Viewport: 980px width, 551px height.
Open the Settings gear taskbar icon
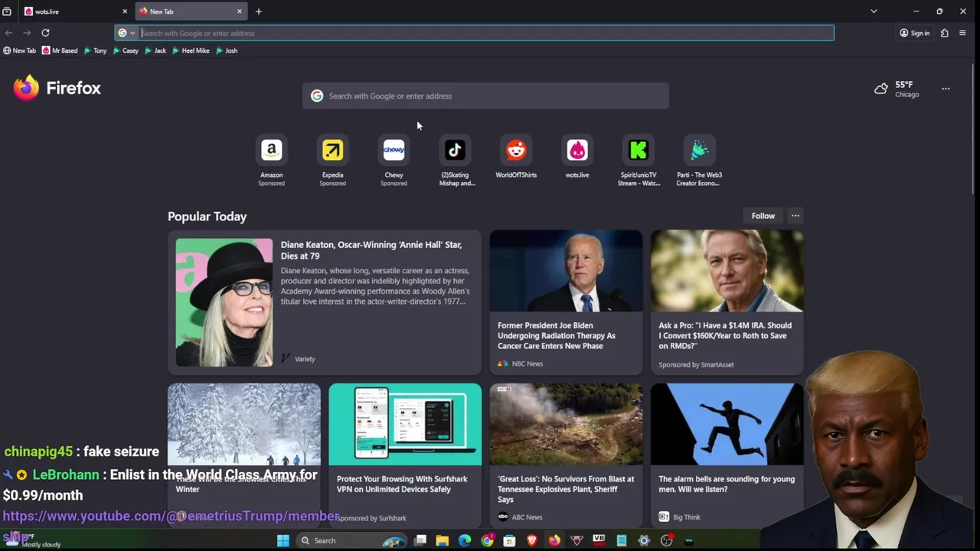pyautogui.click(x=644, y=540)
